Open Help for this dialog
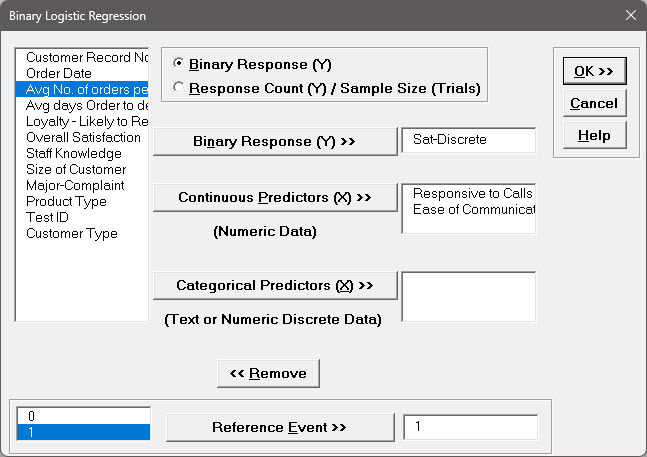The image size is (647, 457). pos(594,135)
